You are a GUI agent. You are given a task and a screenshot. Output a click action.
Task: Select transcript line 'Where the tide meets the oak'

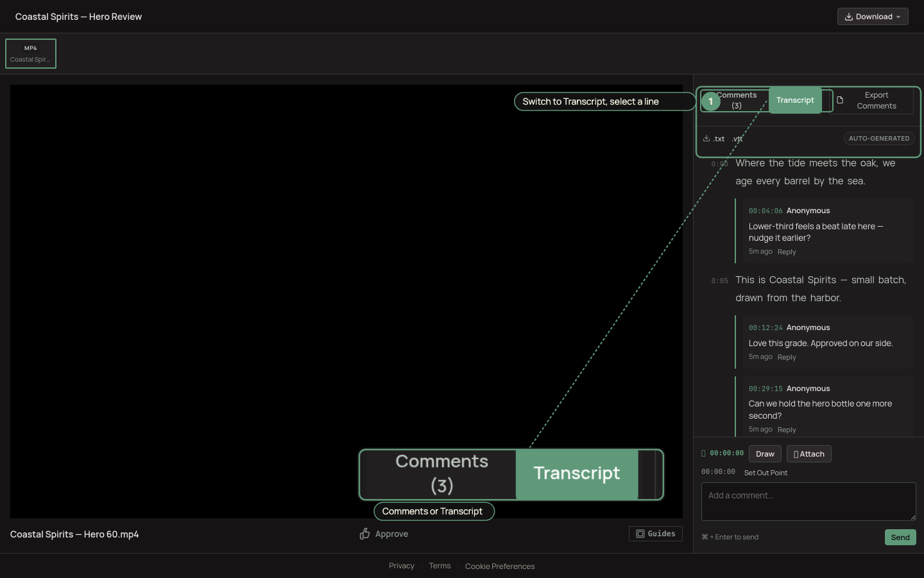(x=816, y=172)
